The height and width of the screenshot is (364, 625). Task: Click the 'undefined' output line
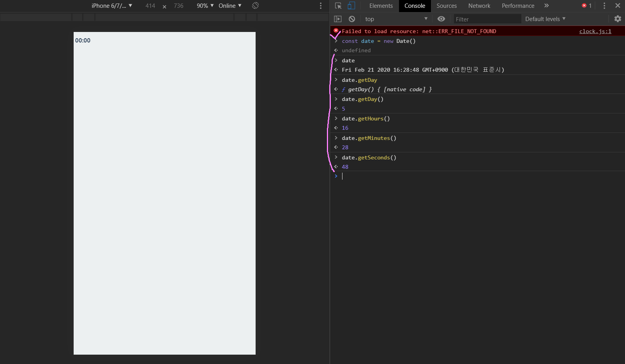tap(356, 50)
